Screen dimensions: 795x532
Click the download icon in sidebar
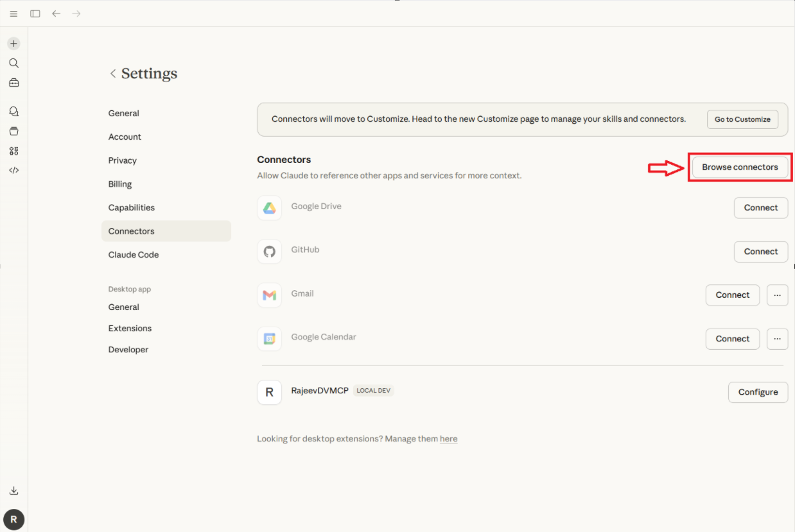13,491
